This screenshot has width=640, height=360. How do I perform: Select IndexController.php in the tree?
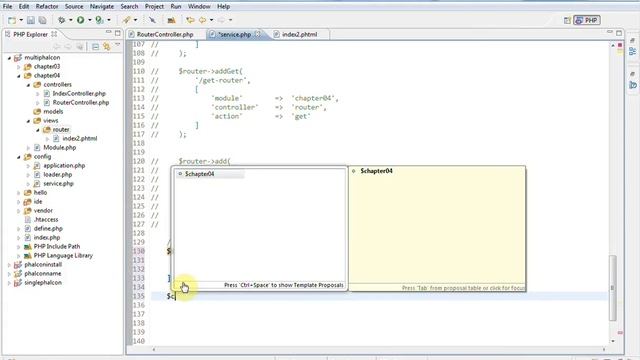(79, 93)
